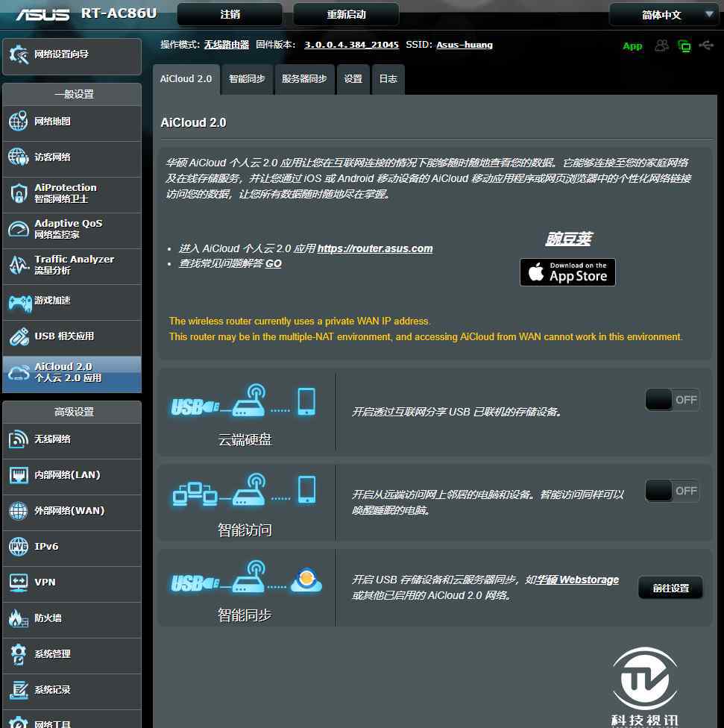Switch to the 智能同步 tab
Image resolution: width=724 pixels, height=728 pixels.
click(247, 79)
